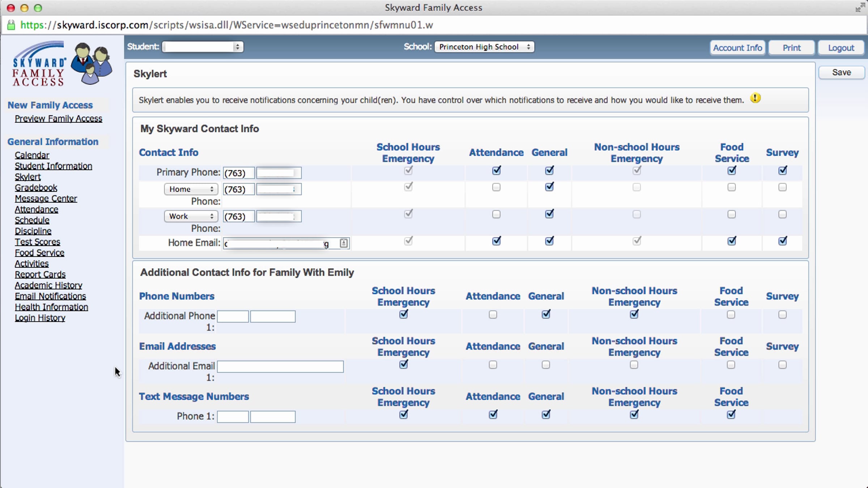Click the yellow exclamation info icon
The width and height of the screenshot is (868, 488).
755,98
